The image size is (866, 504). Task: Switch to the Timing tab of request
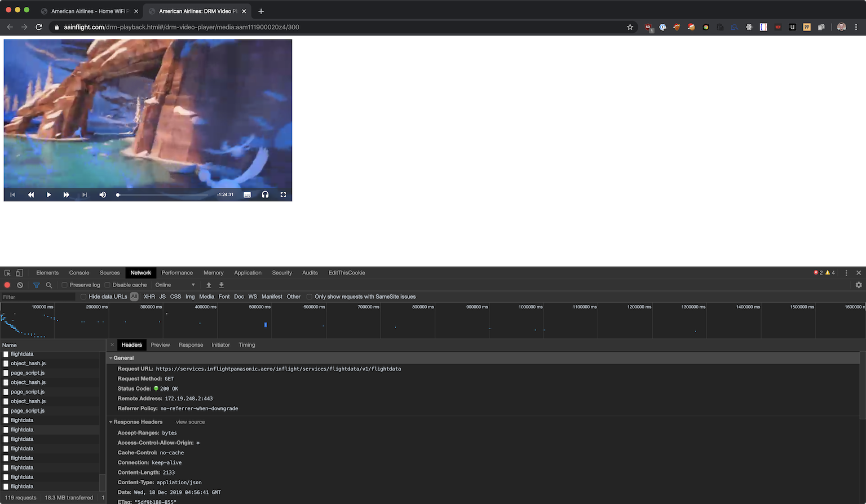point(247,345)
